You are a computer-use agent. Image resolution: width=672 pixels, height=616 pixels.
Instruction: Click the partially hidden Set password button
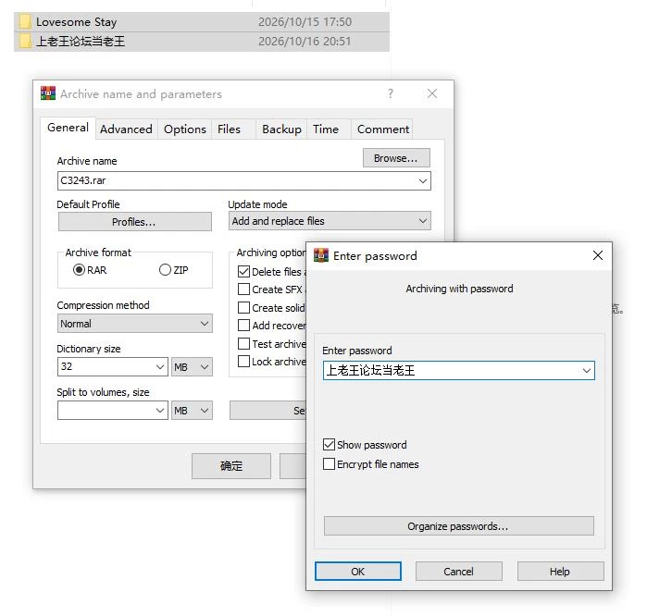pyautogui.click(x=268, y=411)
